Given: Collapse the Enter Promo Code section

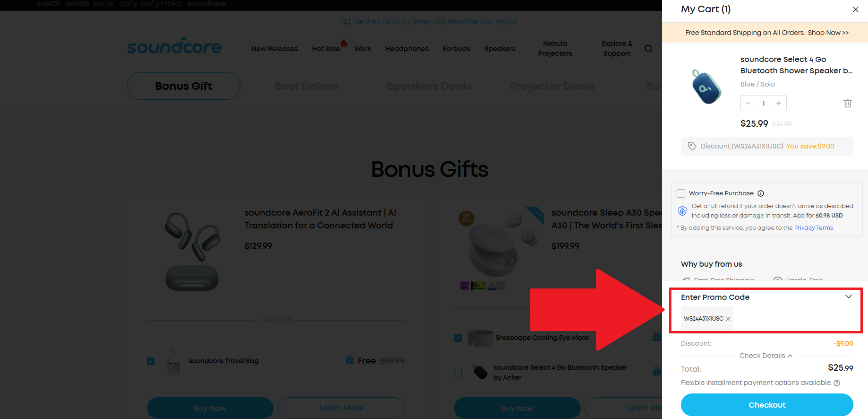Looking at the screenshot, I should pos(849,297).
